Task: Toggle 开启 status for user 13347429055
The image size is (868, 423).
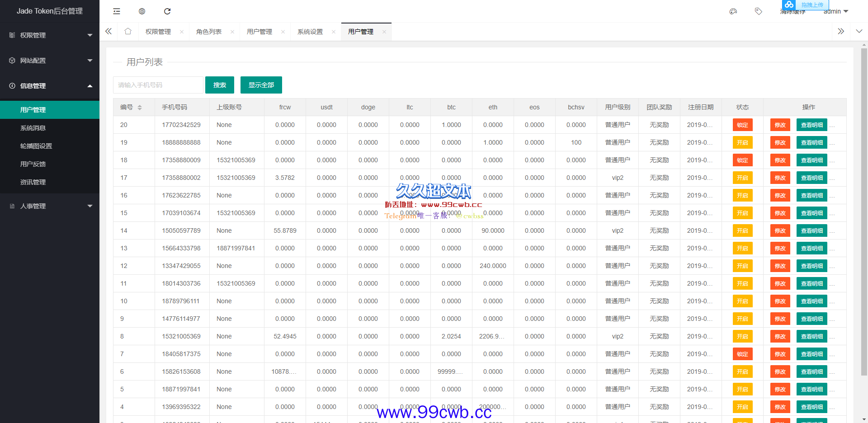Action: tap(742, 266)
